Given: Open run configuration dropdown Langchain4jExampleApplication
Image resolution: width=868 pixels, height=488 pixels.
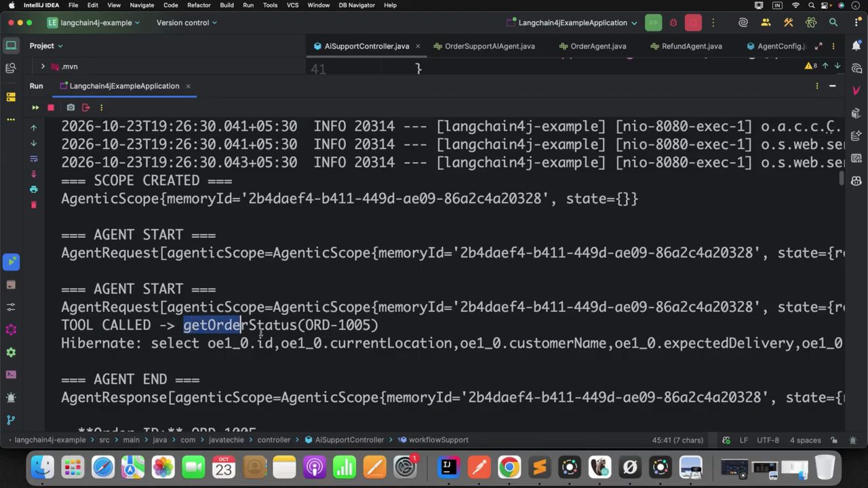Looking at the screenshot, I should [x=572, y=22].
